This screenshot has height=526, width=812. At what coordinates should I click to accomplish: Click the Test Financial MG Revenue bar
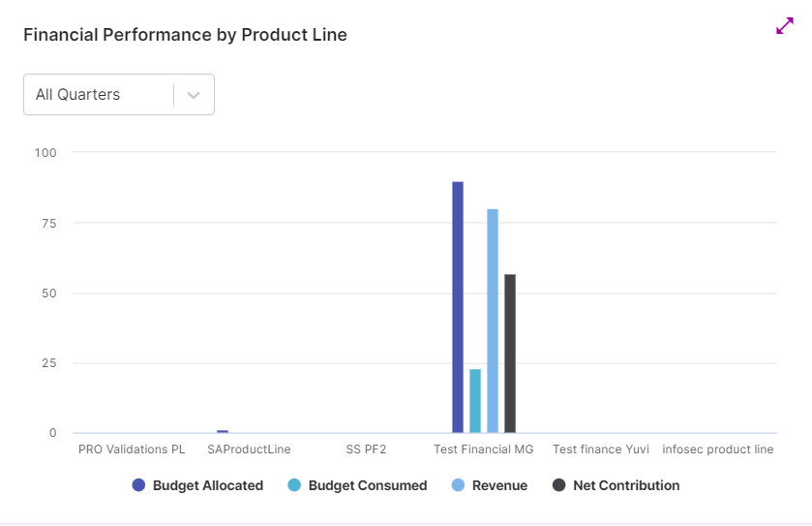pos(493,321)
